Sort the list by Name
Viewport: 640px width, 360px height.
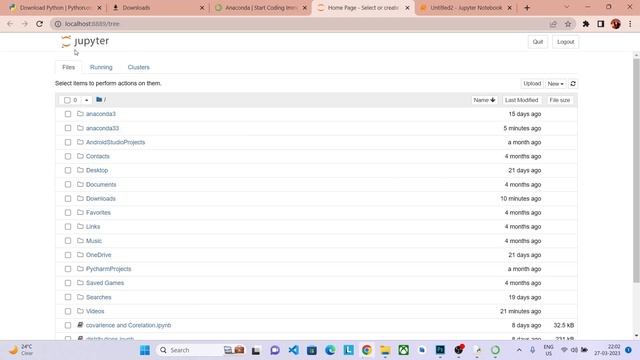coord(484,100)
